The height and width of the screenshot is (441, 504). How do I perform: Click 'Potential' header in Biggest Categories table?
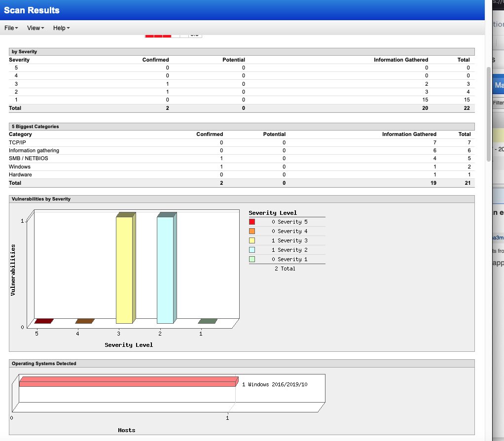274,134
